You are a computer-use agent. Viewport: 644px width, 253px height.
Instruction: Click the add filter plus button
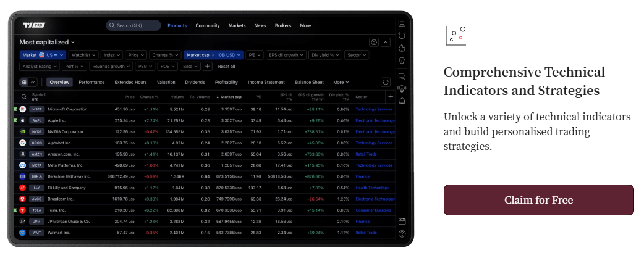[x=208, y=67]
